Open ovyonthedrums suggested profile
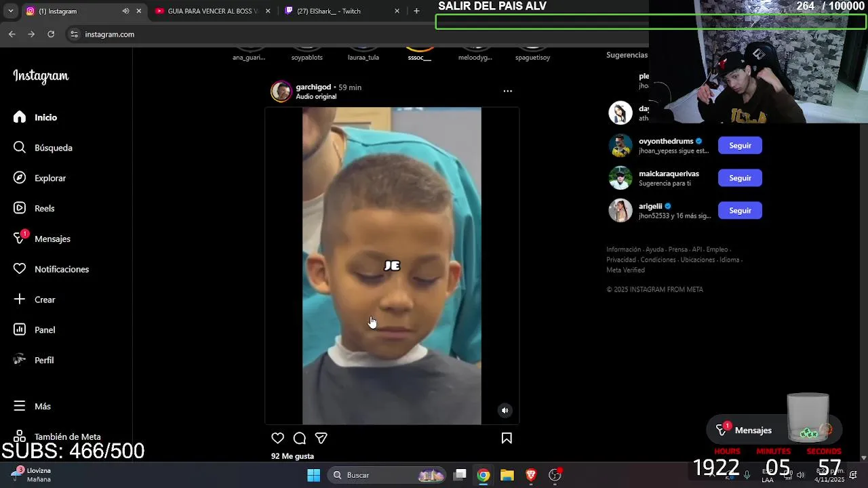 (x=666, y=141)
